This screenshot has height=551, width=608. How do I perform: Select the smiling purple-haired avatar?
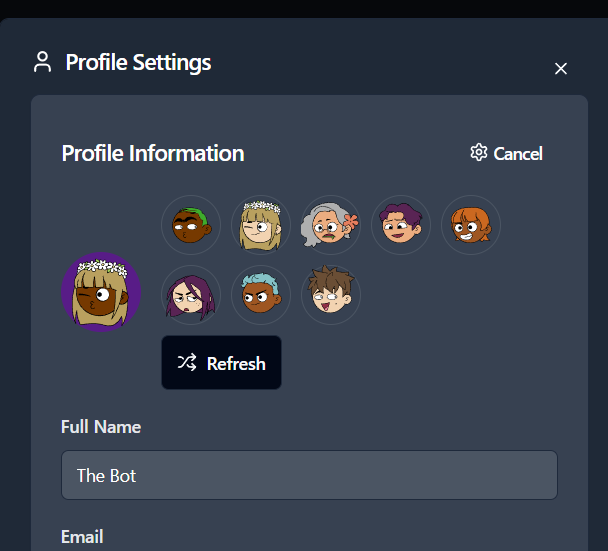click(x=401, y=225)
